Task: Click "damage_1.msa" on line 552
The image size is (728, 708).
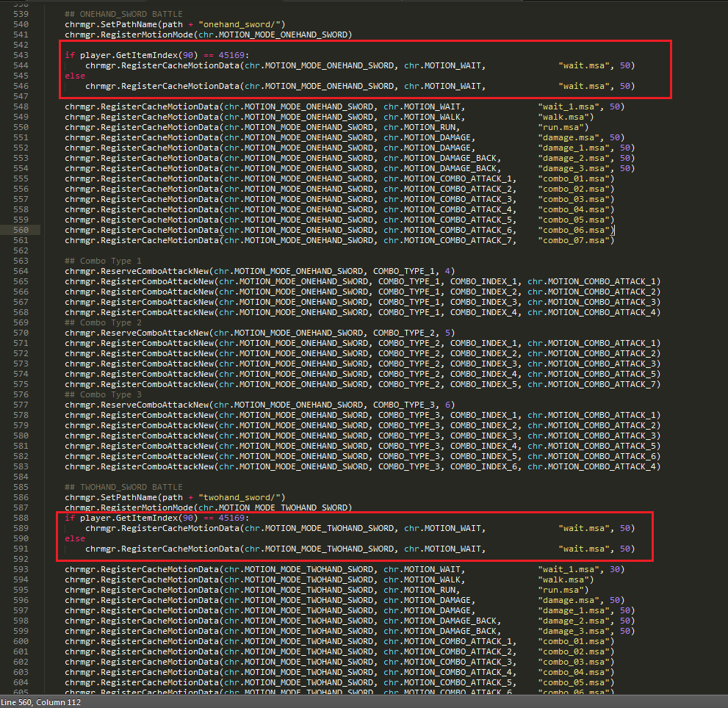Action: click(574, 148)
